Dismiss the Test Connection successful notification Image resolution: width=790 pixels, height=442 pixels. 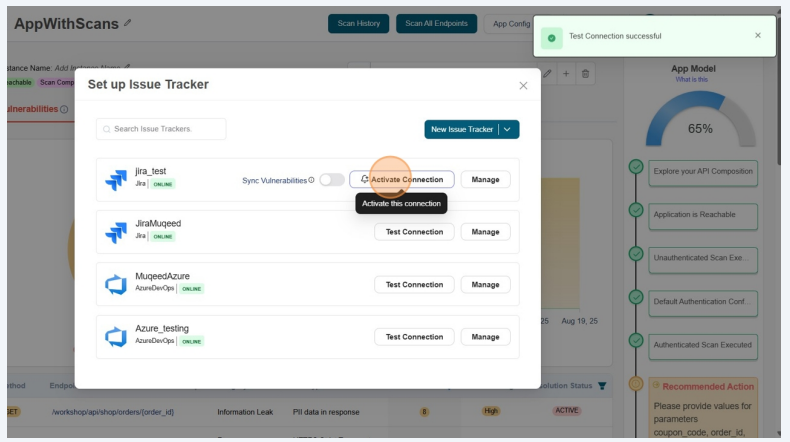(x=757, y=36)
